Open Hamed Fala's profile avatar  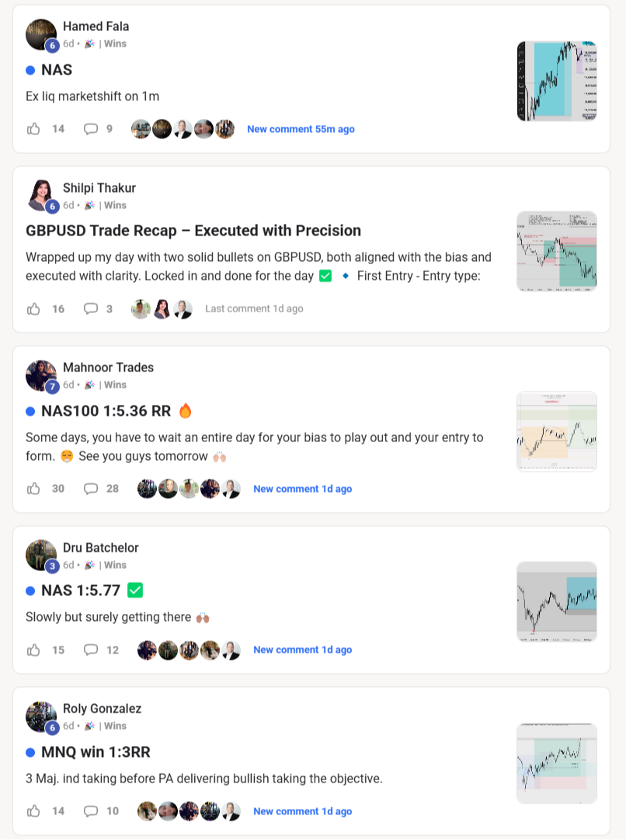(41, 35)
